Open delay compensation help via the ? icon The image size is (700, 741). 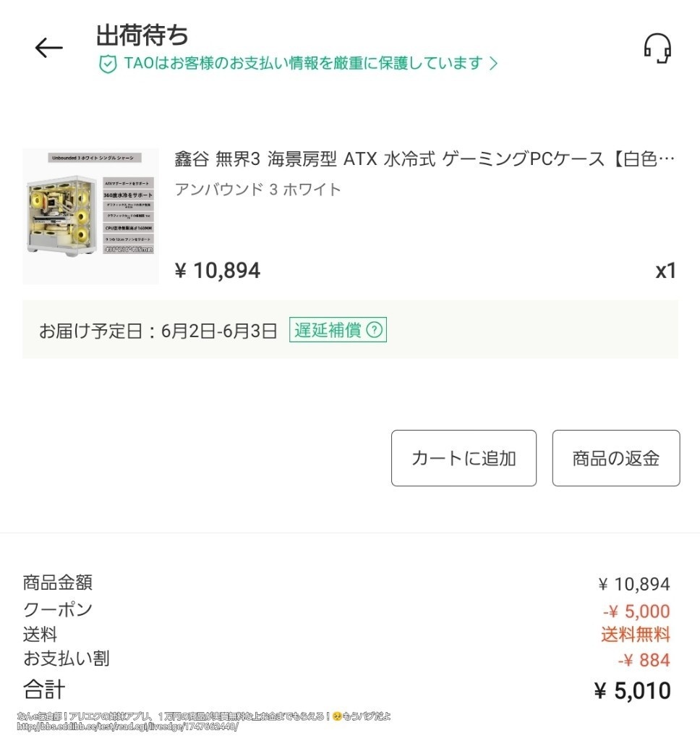(375, 329)
